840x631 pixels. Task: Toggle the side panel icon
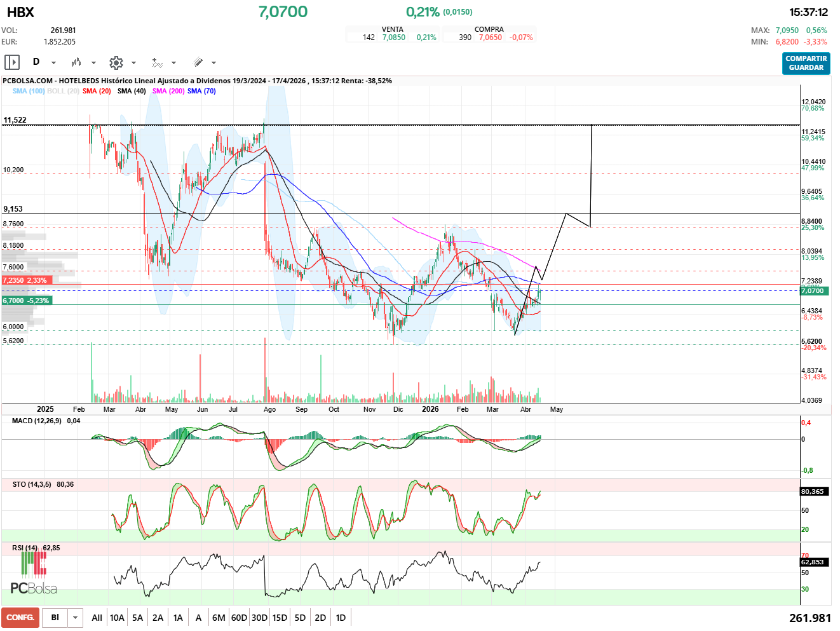tap(12, 62)
